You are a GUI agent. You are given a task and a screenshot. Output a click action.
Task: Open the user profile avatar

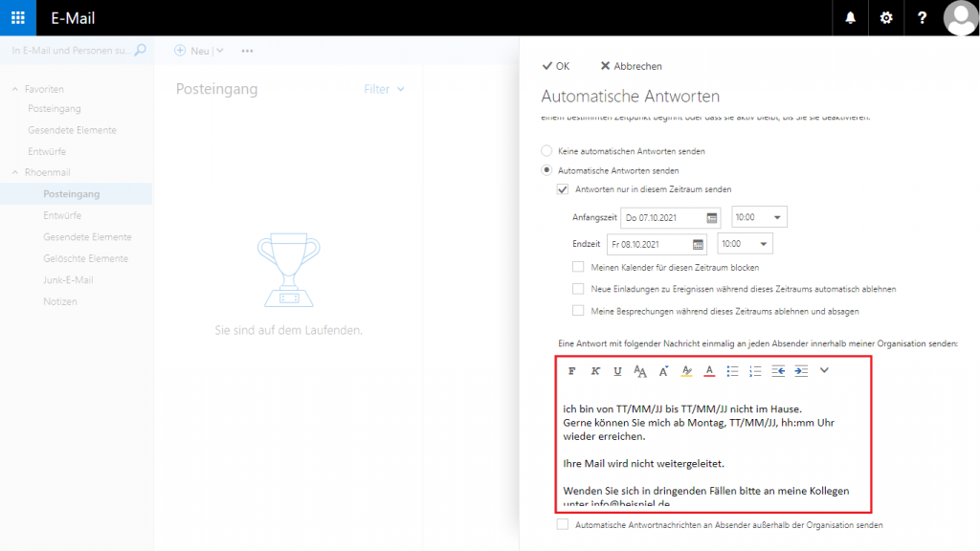click(960, 17)
